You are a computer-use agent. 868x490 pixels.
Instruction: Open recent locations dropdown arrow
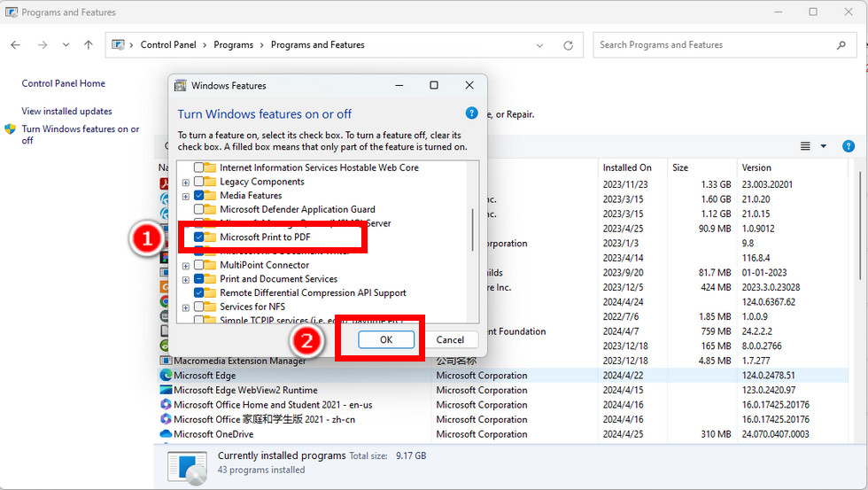click(x=66, y=45)
